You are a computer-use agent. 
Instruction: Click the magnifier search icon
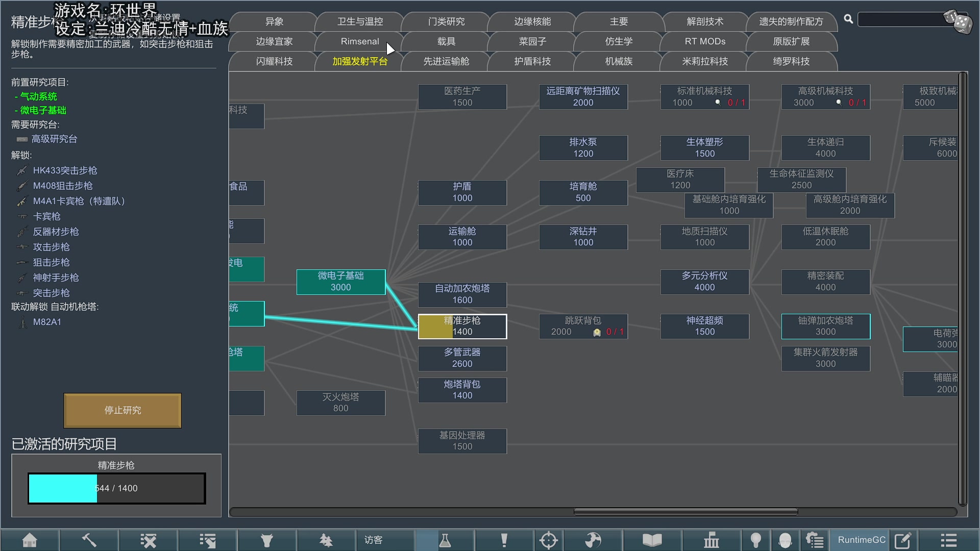coord(848,19)
